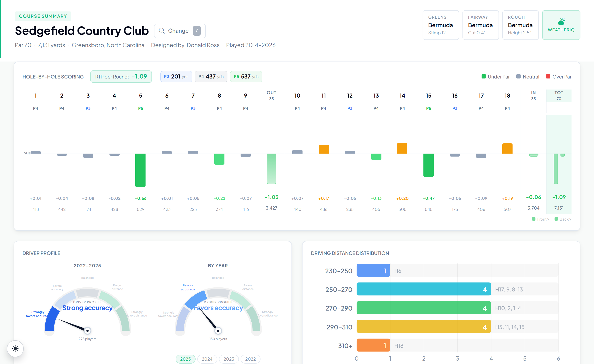Screen dimensions: 594x364
Task: Click the Neutral gray legend swatch
Action: [x=518, y=76]
